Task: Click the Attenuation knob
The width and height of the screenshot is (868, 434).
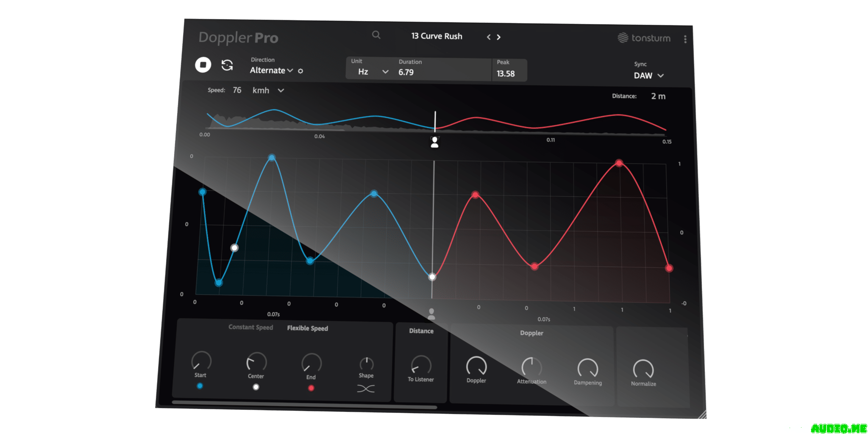Action: tap(531, 367)
